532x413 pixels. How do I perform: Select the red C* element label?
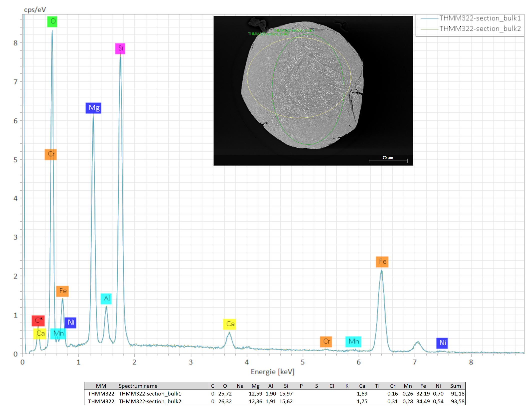(x=38, y=321)
